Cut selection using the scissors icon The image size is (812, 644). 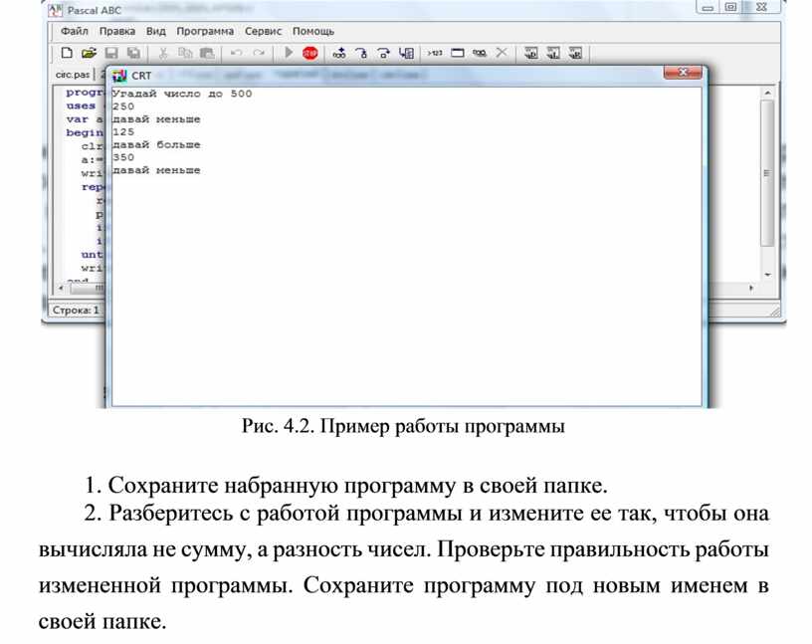coord(163,53)
